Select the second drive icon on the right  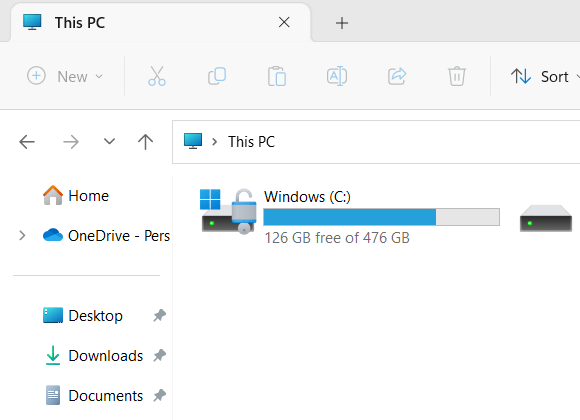click(546, 218)
